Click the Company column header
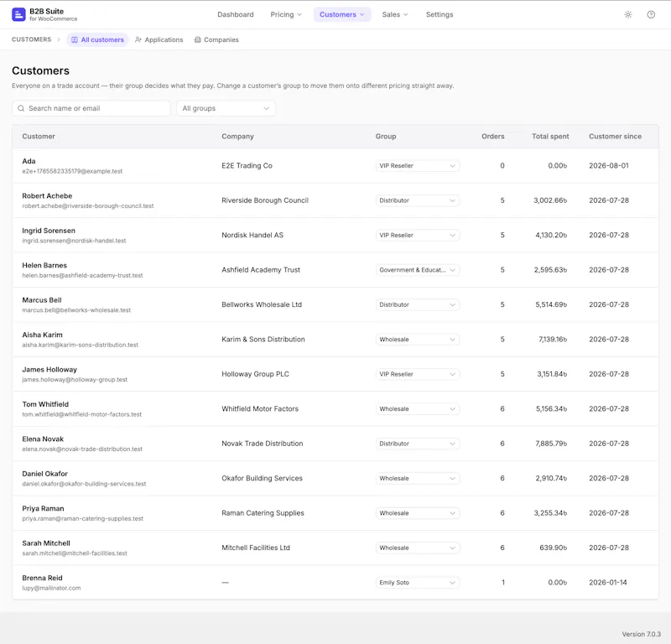Viewport: 671px width, 644px height. coord(237,137)
